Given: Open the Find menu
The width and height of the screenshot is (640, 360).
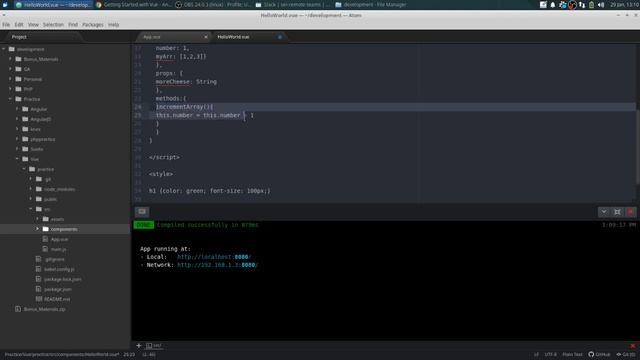Looking at the screenshot, I should [73, 25].
